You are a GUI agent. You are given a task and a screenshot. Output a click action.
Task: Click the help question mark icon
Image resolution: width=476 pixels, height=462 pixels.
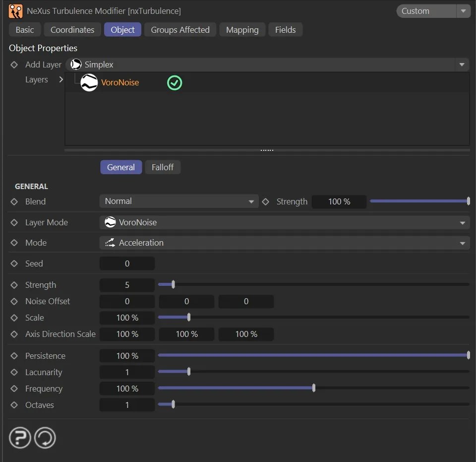pos(20,438)
